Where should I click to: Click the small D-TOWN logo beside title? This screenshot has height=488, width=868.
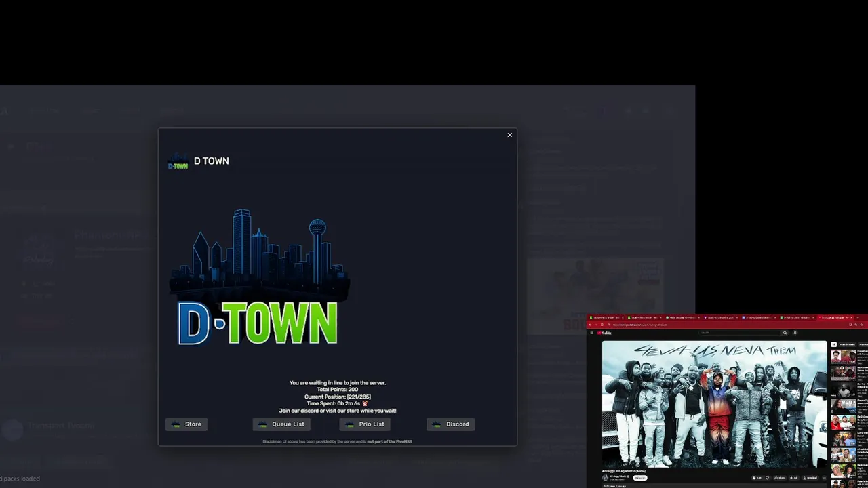pos(178,161)
